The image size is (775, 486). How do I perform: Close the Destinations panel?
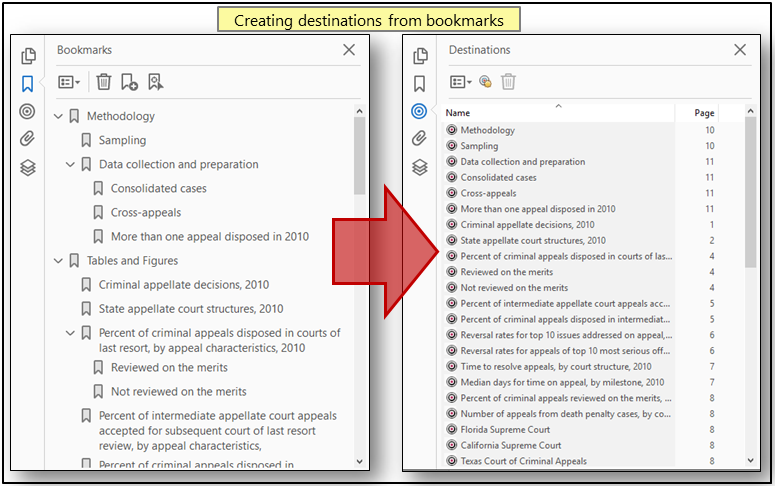(740, 50)
